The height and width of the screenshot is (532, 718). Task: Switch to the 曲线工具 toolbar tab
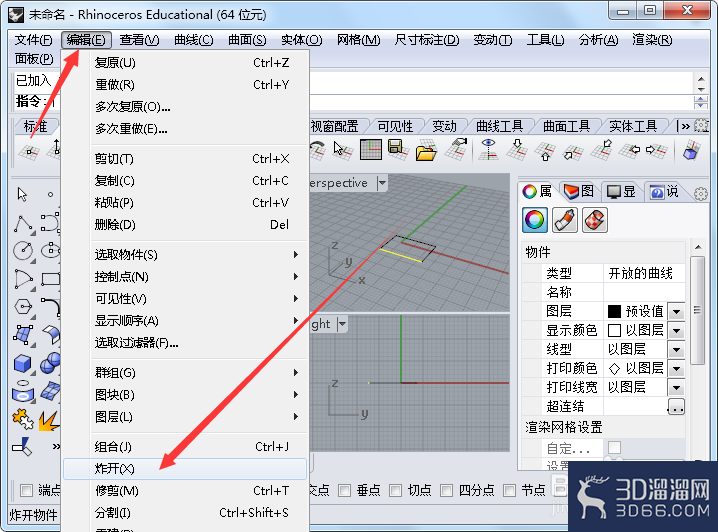pyautogui.click(x=499, y=126)
